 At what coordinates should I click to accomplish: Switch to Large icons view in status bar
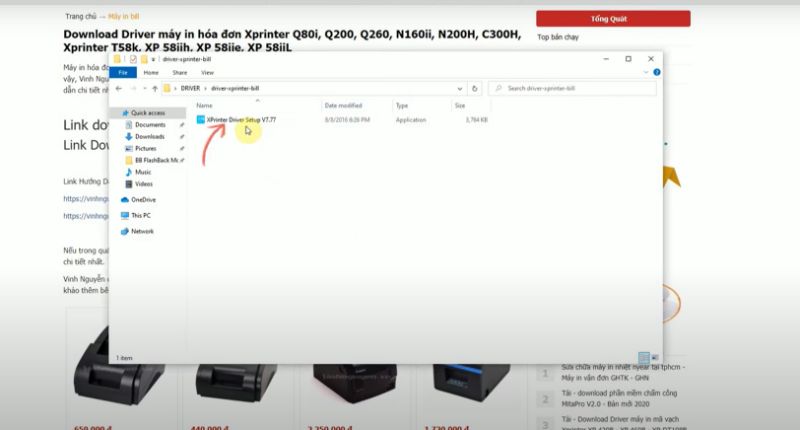coord(654,357)
